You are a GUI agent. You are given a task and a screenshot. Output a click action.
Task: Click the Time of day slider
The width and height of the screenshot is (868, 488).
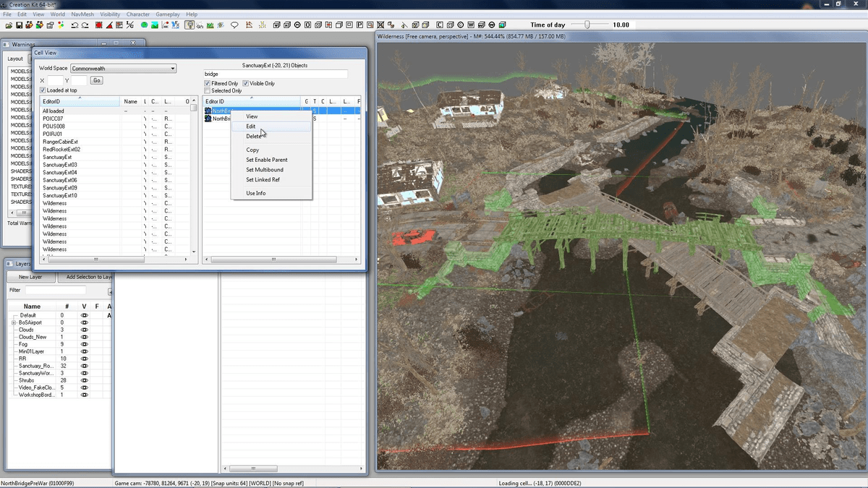[x=587, y=25]
